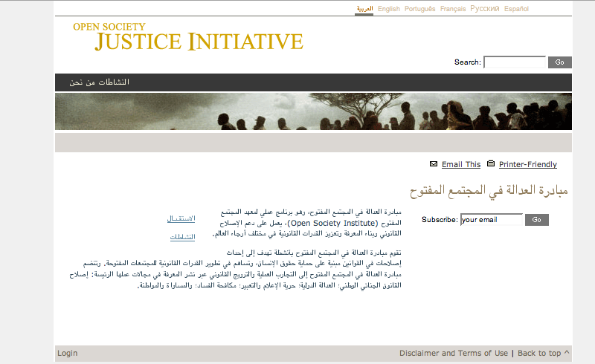Click the printer icon beside Printer-Friendly
595x364 pixels.
coord(491,164)
